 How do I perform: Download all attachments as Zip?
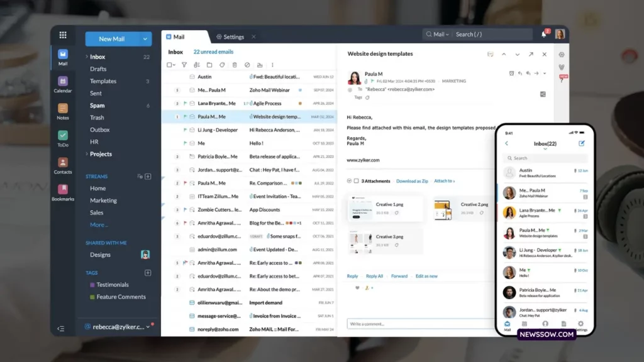tap(412, 181)
